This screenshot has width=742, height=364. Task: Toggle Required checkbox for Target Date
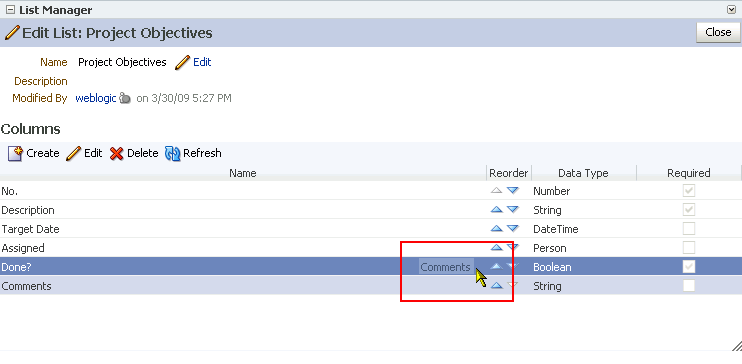coord(689,229)
